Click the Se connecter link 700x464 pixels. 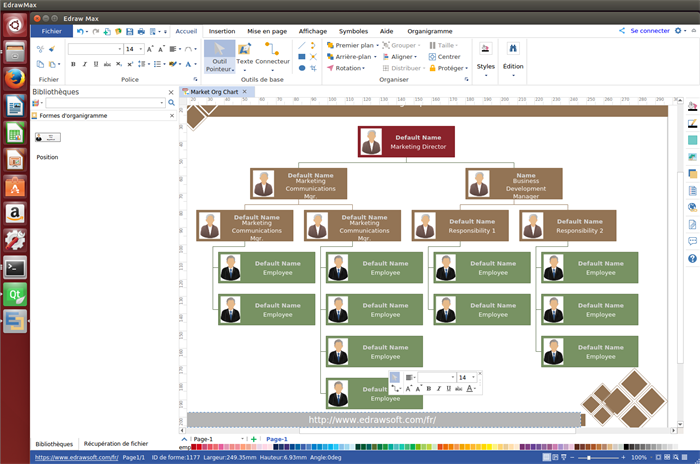[x=650, y=31]
